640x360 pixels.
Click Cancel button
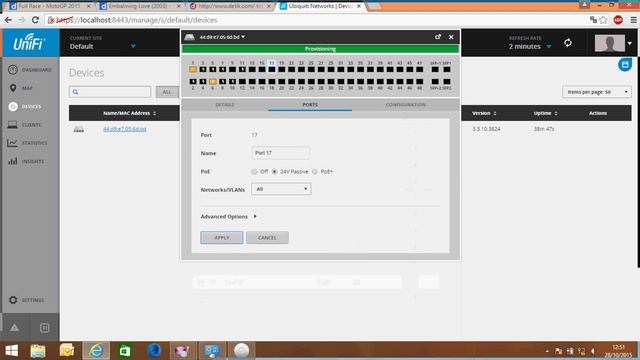267,238
